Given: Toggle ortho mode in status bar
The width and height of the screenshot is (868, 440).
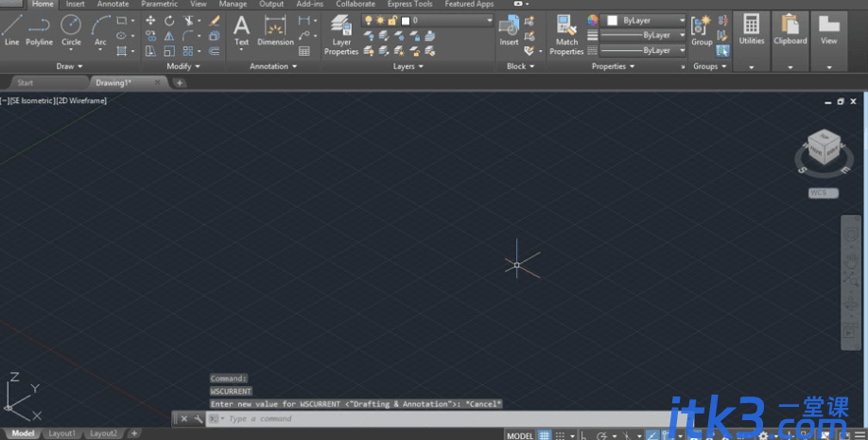Looking at the screenshot, I should coord(583,435).
